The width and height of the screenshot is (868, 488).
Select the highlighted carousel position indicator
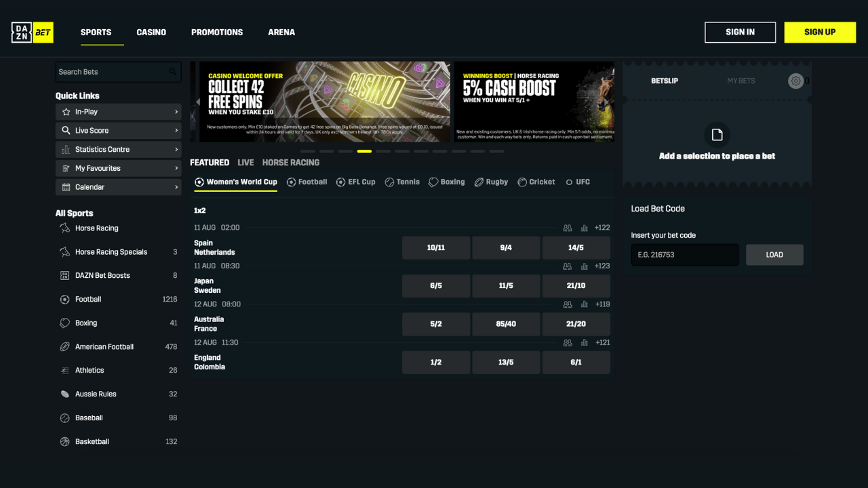point(364,152)
